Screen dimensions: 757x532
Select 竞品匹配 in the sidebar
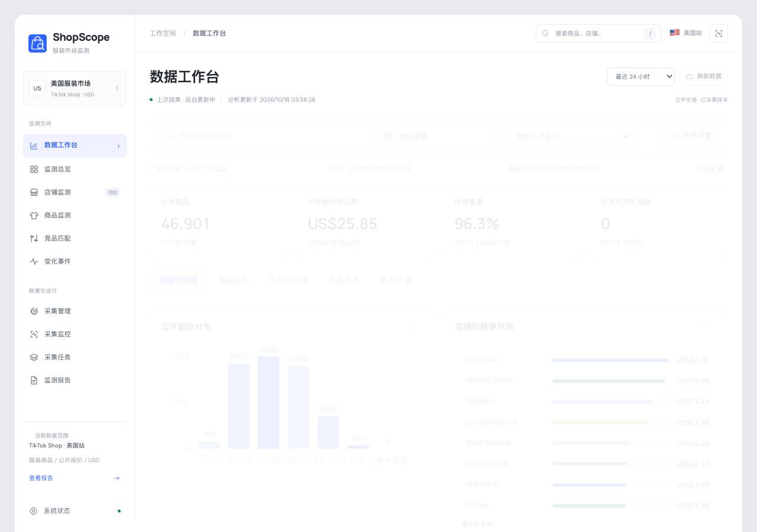pos(75,238)
